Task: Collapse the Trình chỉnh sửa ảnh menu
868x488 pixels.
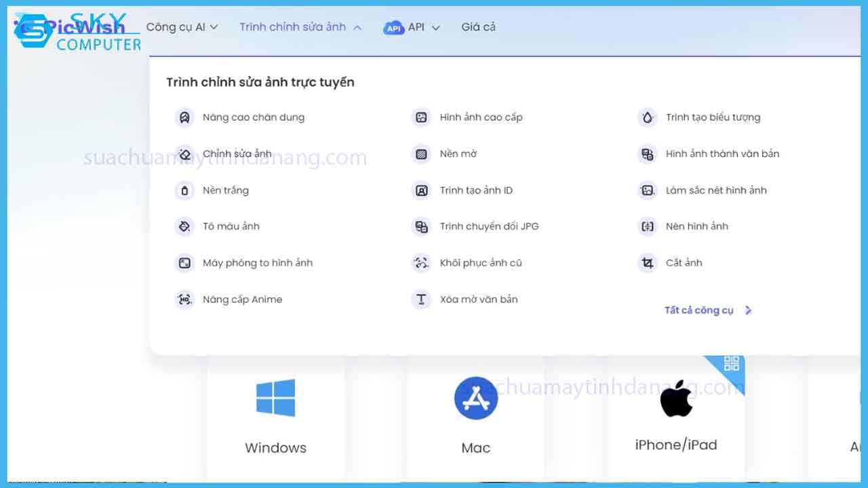Action: point(300,27)
